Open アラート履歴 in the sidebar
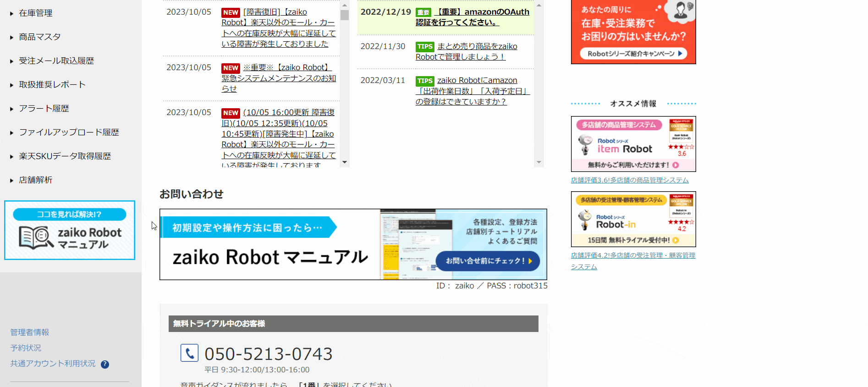The image size is (868, 387). [x=44, y=109]
